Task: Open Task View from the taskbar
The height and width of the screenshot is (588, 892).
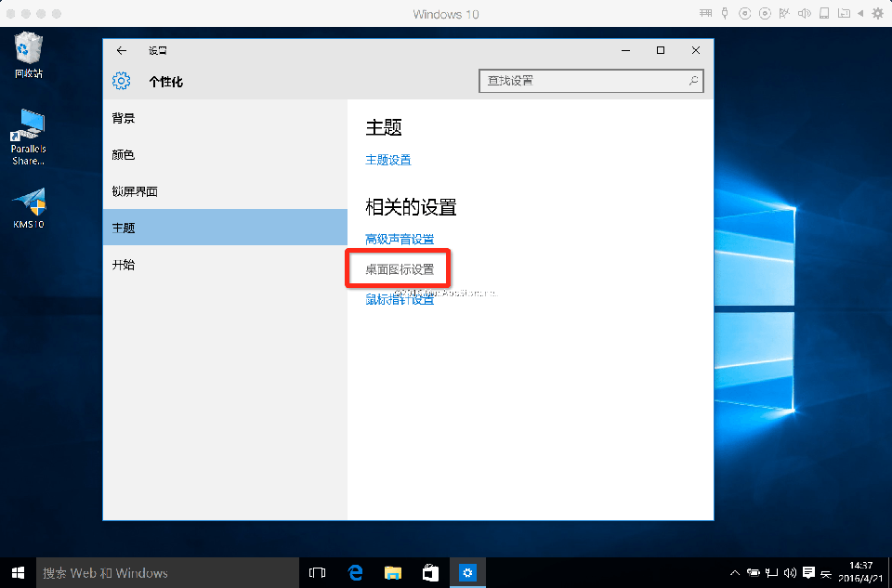Action: [x=317, y=572]
